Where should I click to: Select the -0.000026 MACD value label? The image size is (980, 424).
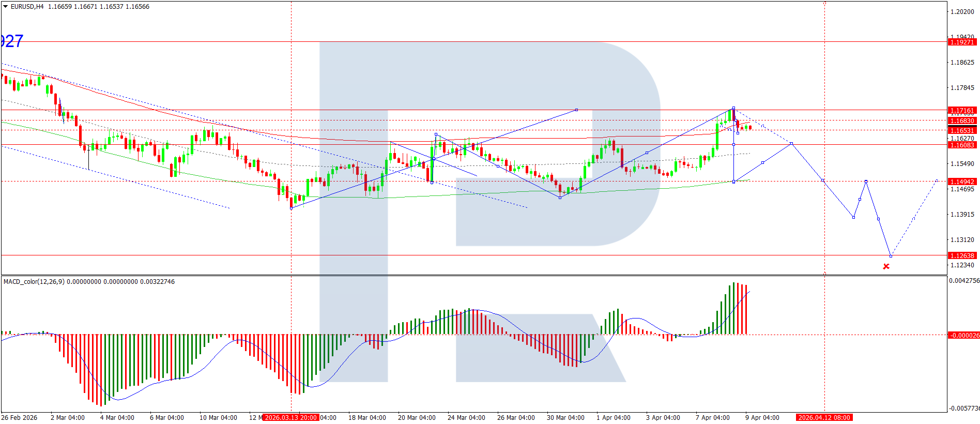[964, 335]
